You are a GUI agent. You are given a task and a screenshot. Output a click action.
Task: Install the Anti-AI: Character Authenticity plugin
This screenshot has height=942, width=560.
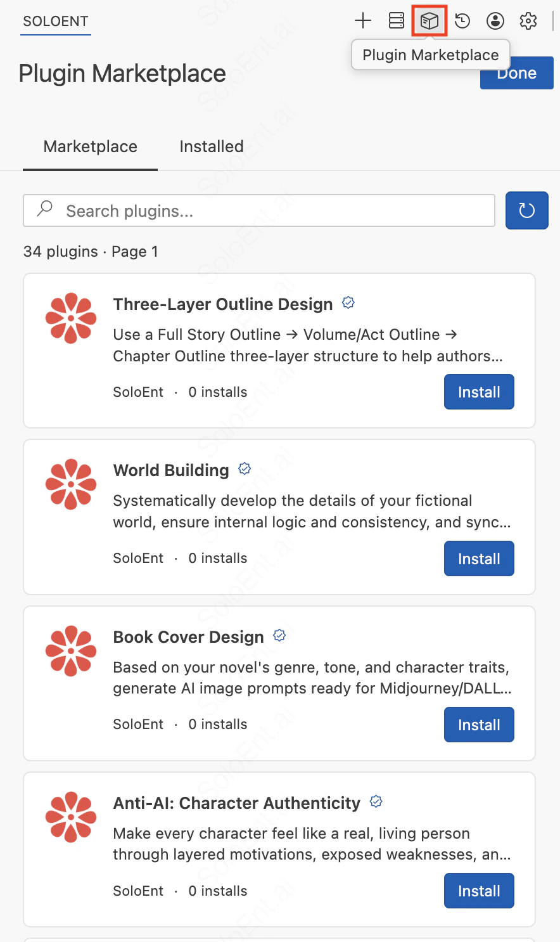479,891
